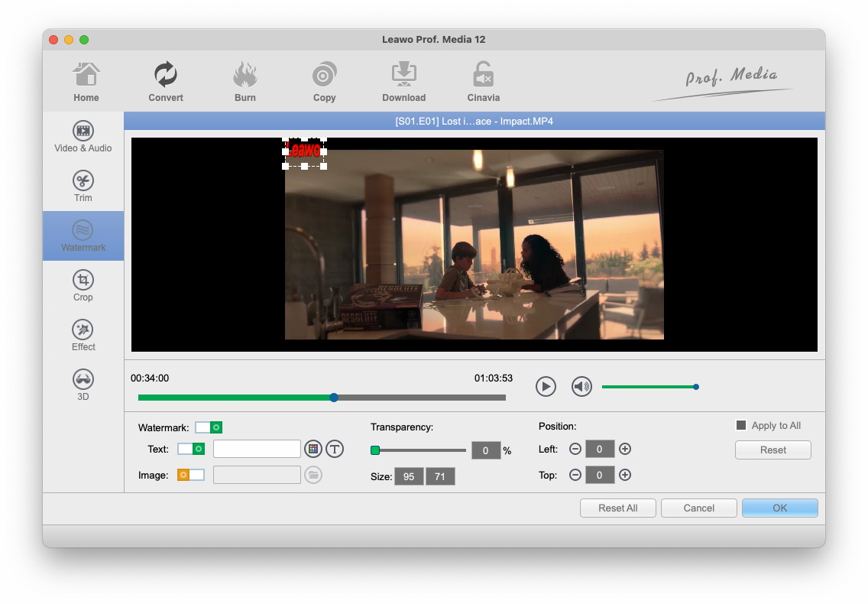Click the Cinavia toolbar icon
Image resolution: width=868 pixels, height=604 pixels.
[x=483, y=82]
